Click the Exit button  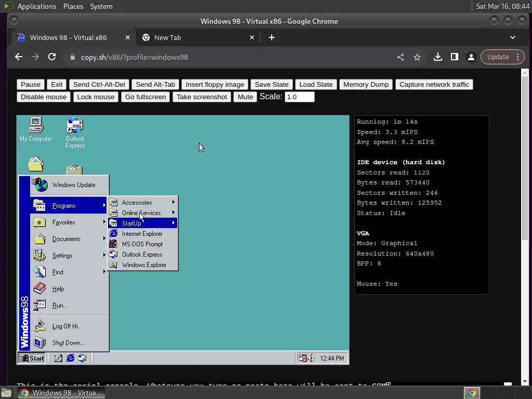click(x=57, y=85)
